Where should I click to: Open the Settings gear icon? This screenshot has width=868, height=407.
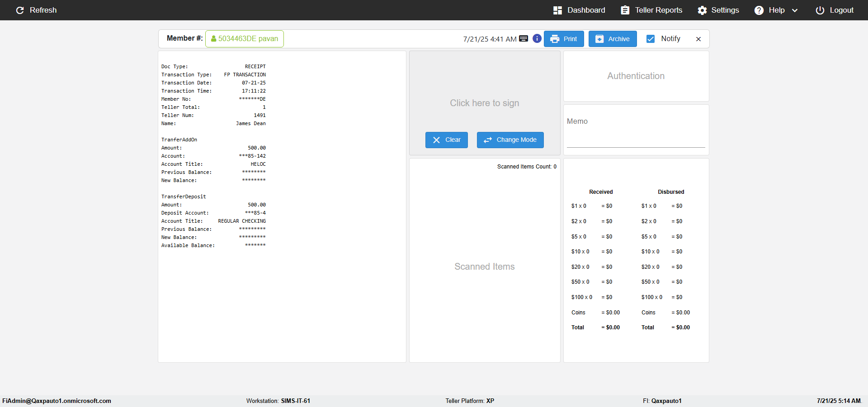click(702, 10)
